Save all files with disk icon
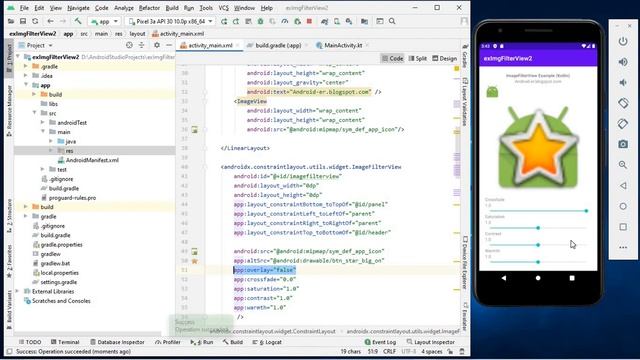Viewport: 640px width, 360px height. pyautogui.click(x=23, y=21)
